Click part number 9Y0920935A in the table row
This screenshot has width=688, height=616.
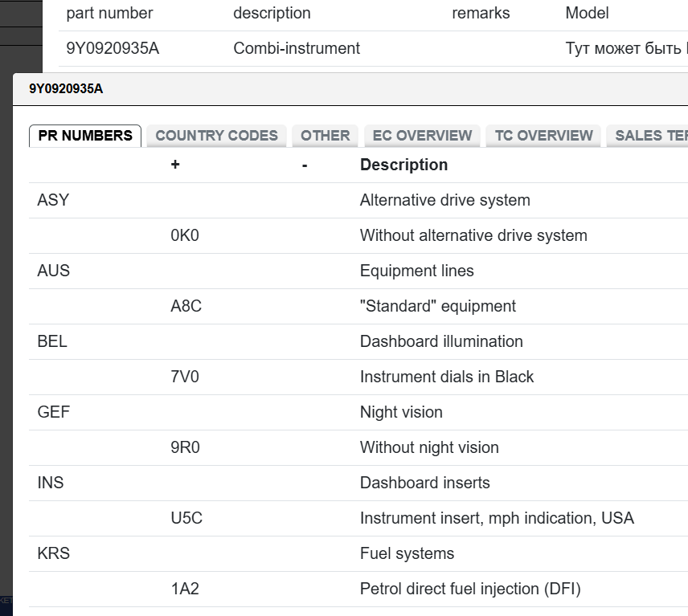(x=113, y=48)
